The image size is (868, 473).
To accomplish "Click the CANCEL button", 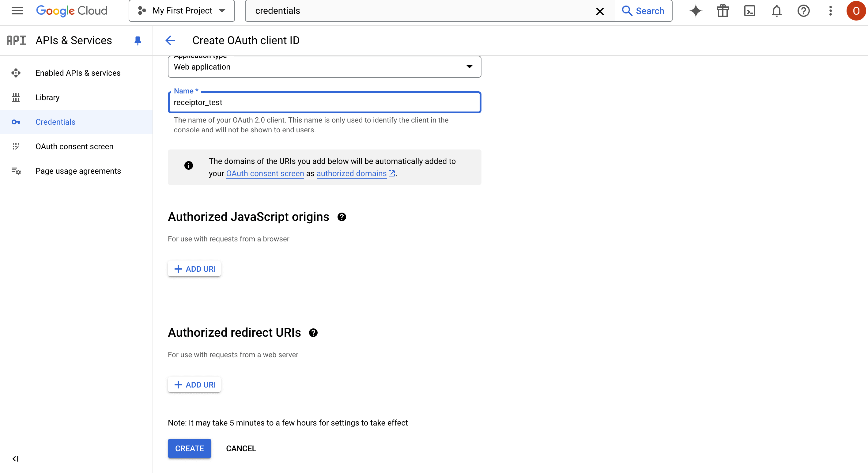I will click(241, 448).
